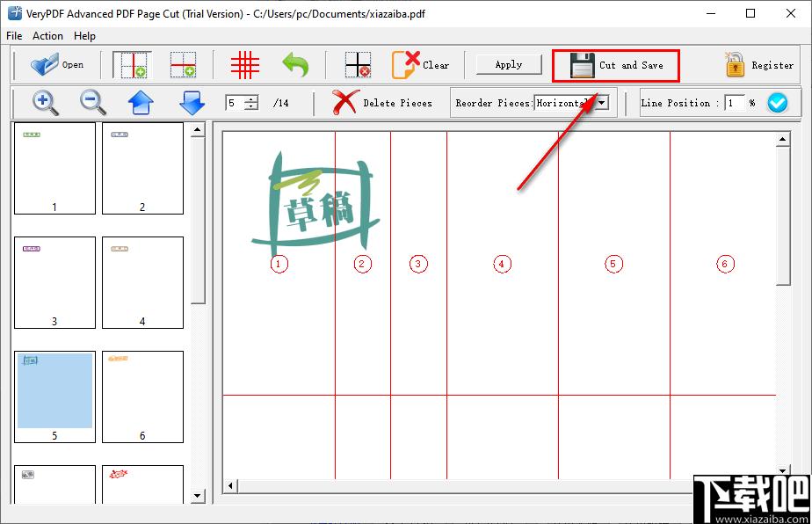
Task: Decrease page number with spinner down
Action: (251, 106)
